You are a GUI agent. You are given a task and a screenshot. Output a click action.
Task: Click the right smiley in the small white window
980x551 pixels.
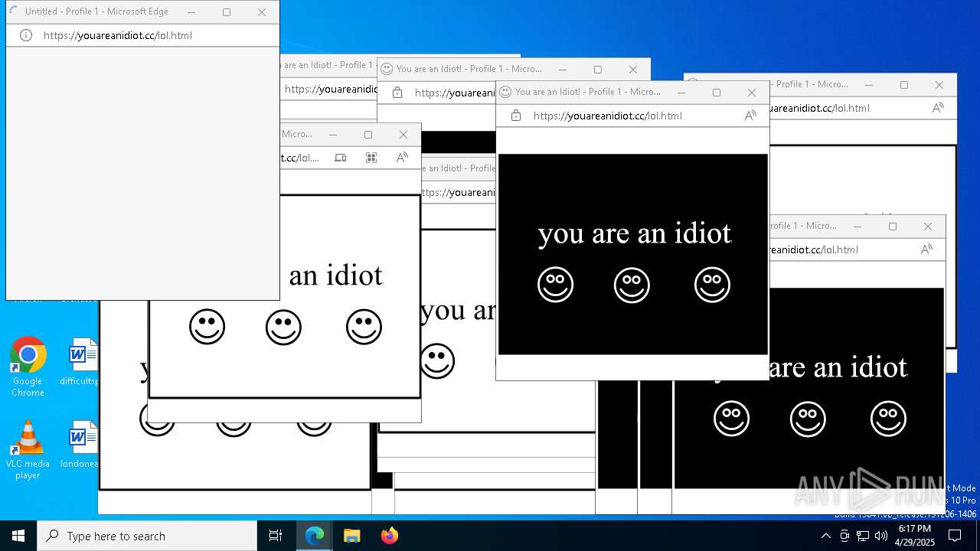click(x=364, y=327)
